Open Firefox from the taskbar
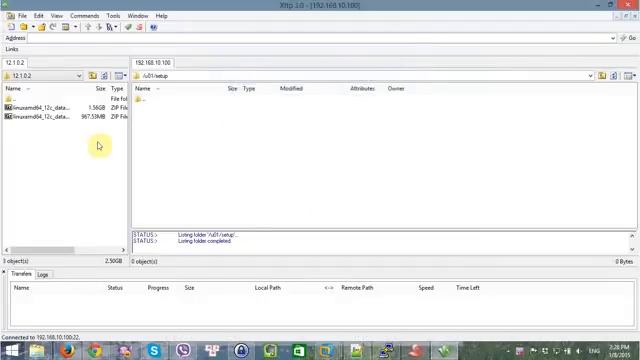The width and height of the screenshot is (640, 360). coord(67,351)
